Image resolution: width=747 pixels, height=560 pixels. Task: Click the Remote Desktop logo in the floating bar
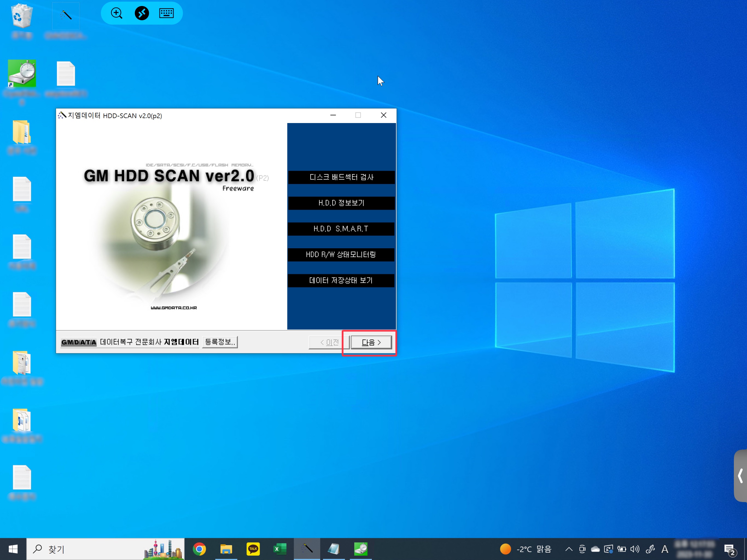141,13
